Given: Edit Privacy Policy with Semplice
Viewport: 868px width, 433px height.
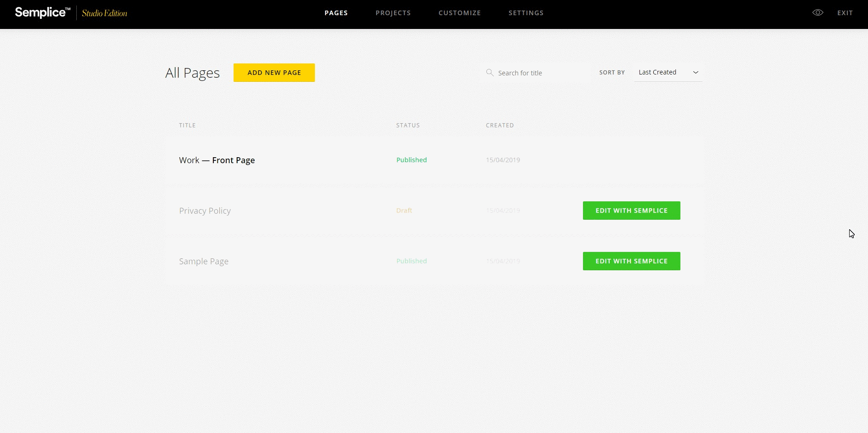Looking at the screenshot, I should pos(631,210).
